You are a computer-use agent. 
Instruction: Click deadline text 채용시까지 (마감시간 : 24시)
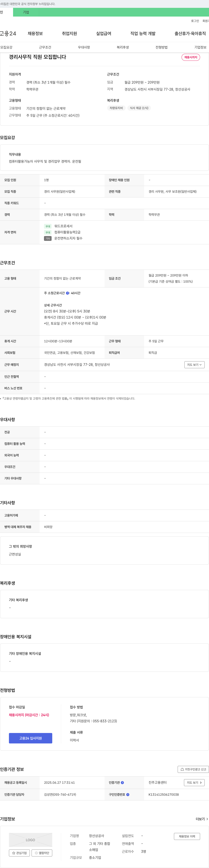click(29, 715)
